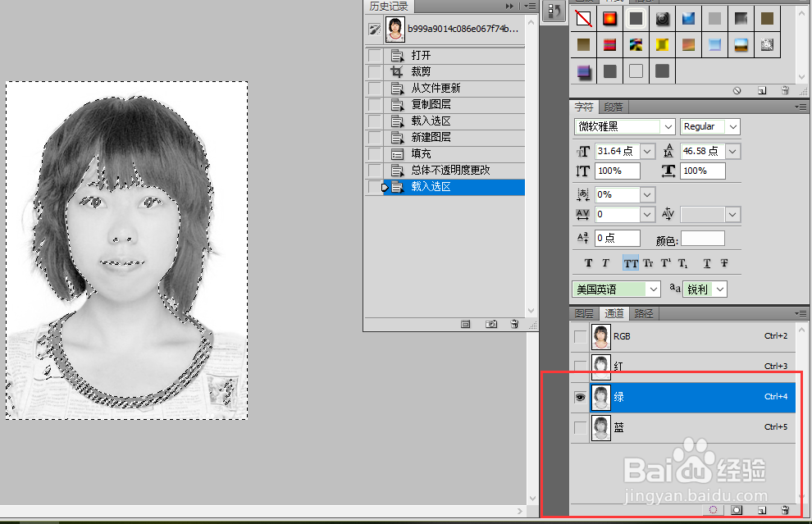Create new style icon in styles panel
This screenshot has height=524, width=812.
[762, 90]
